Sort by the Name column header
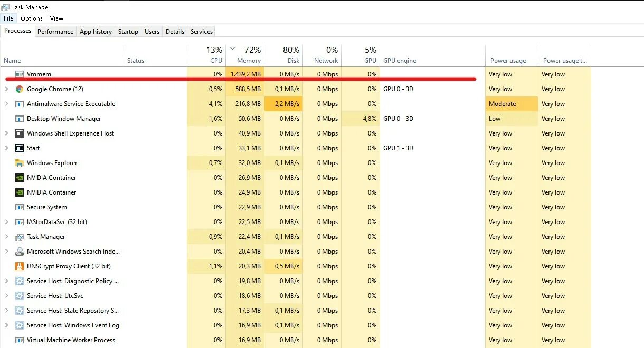 click(62, 55)
